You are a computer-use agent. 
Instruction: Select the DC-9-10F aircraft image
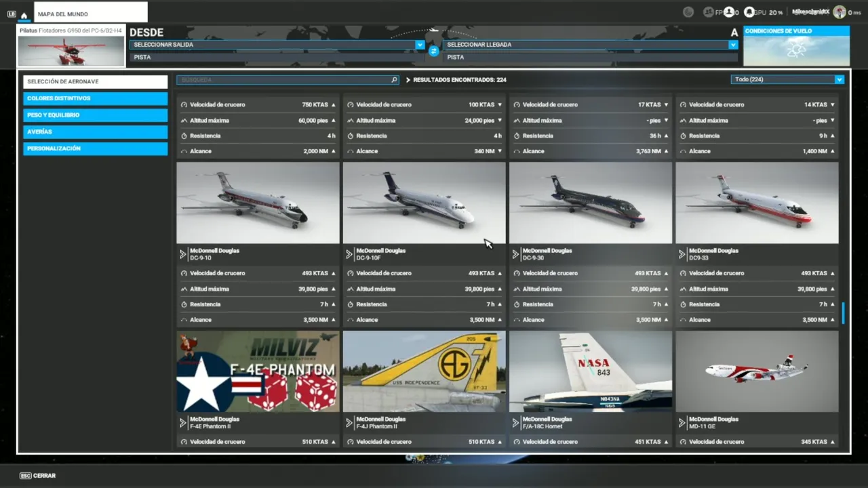pyautogui.click(x=425, y=203)
